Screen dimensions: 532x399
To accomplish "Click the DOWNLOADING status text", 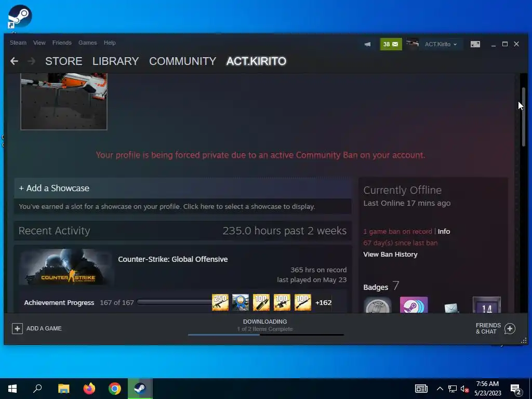I will (x=265, y=322).
